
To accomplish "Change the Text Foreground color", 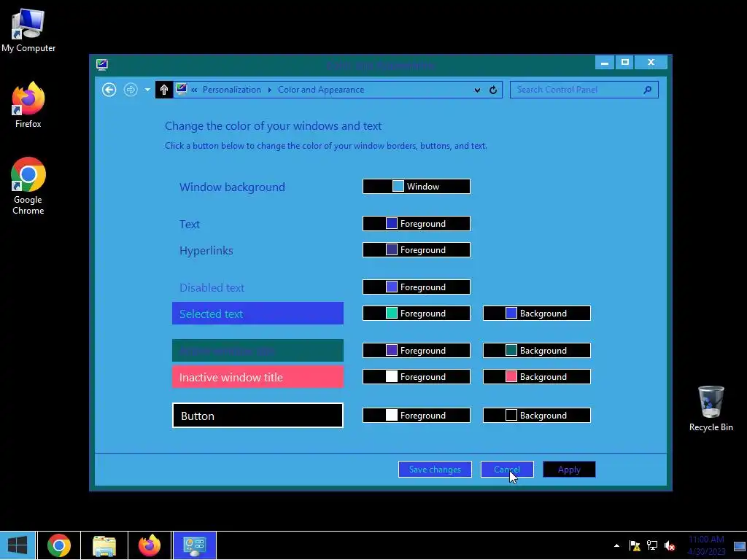I will pos(417,223).
